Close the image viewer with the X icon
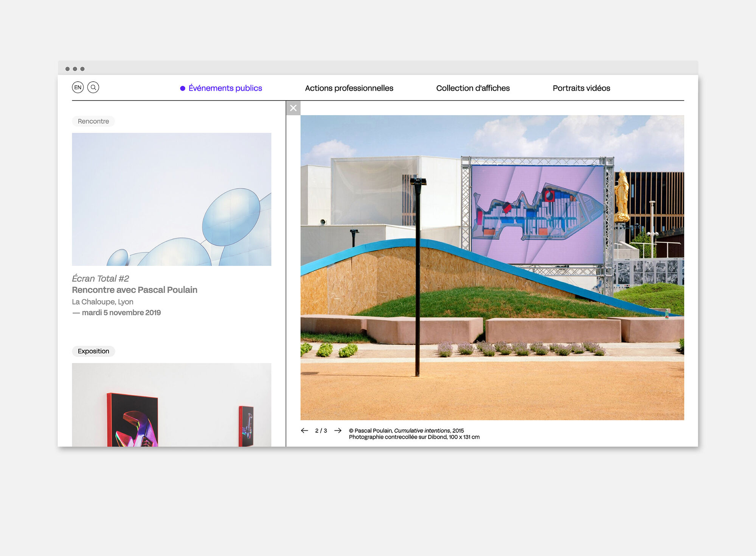 pos(293,108)
